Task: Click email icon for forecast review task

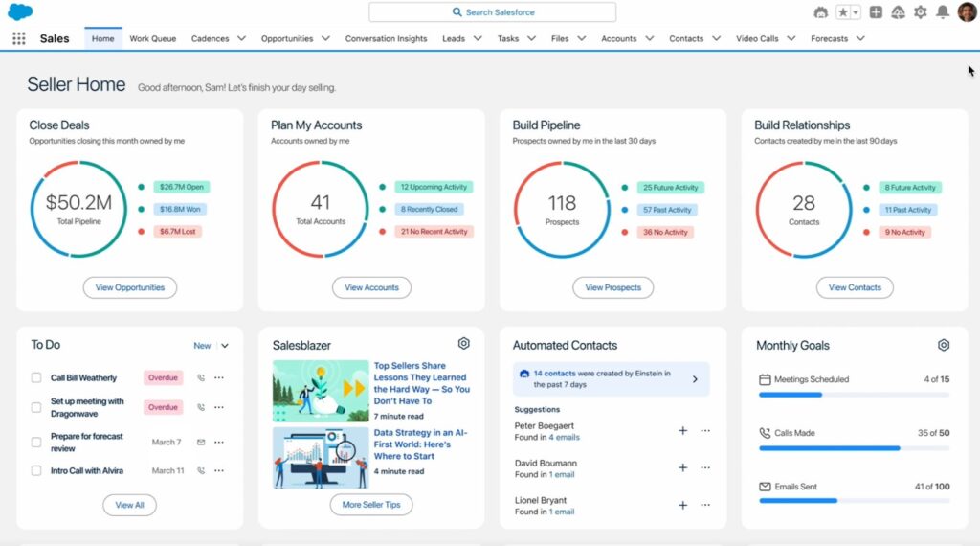Action: (201, 443)
